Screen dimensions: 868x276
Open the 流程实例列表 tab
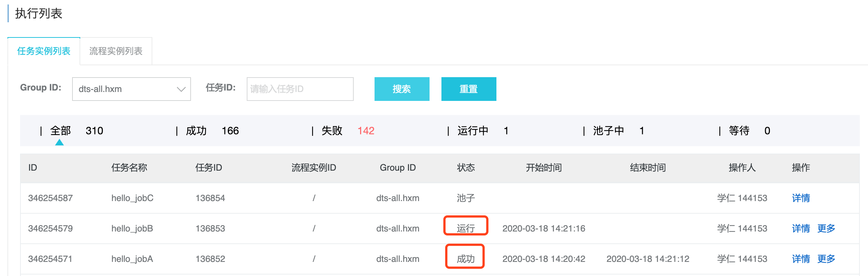[116, 51]
